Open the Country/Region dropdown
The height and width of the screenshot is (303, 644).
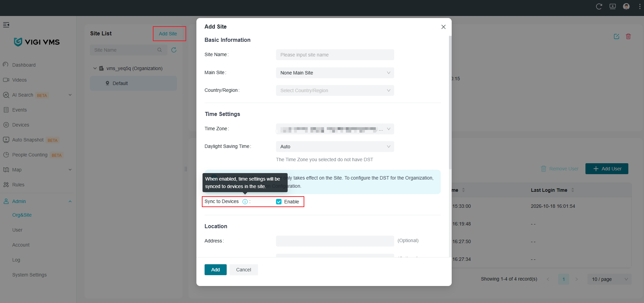pos(335,90)
